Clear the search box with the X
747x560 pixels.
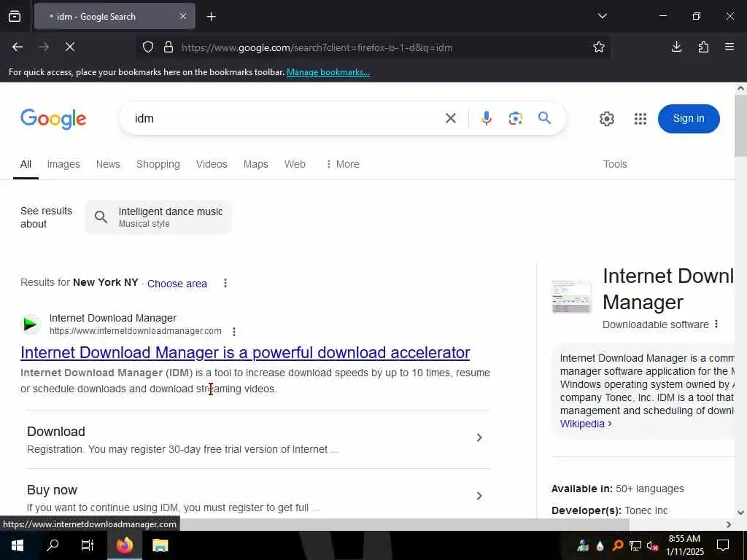pyautogui.click(x=451, y=119)
